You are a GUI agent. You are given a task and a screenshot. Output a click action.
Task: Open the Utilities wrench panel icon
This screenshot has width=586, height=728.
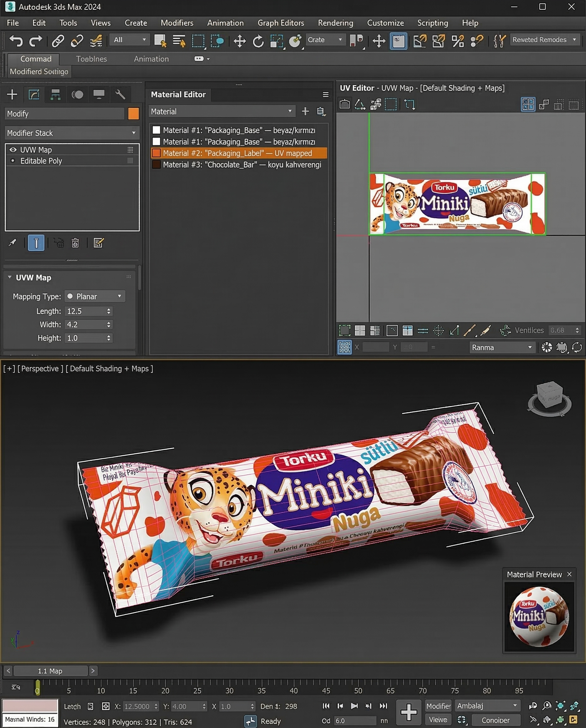[x=120, y=94]
